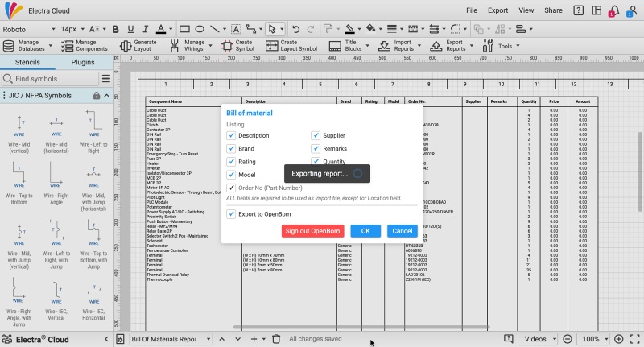Toggle Export to OpenBom checkbox
This screenshot has width=644, height=347.
click(231, 214)
